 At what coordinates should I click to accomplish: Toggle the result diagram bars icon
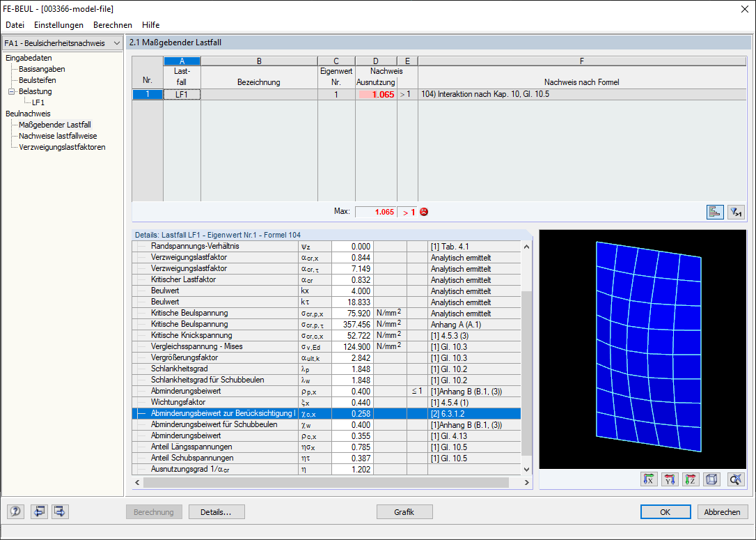click(x=715, y=212)
